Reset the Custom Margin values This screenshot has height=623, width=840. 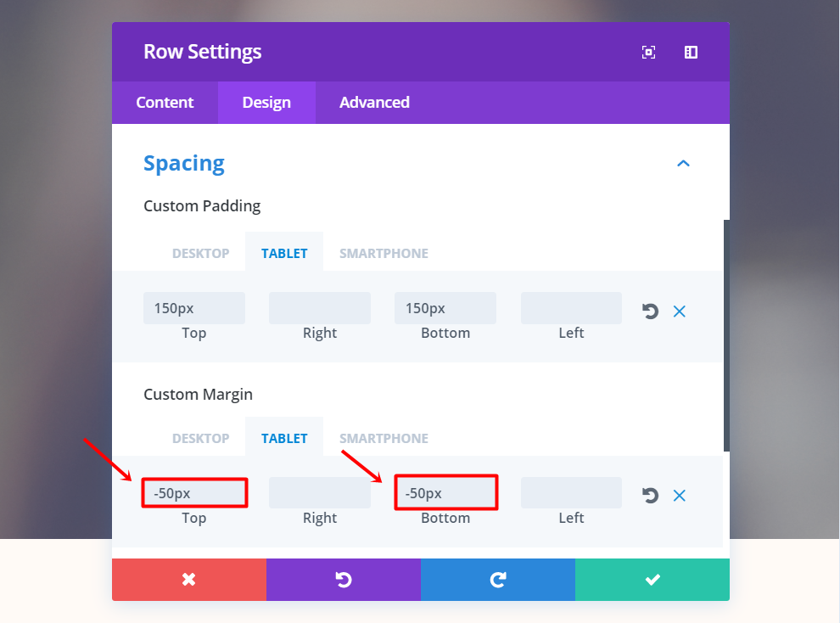click(651, 495)
